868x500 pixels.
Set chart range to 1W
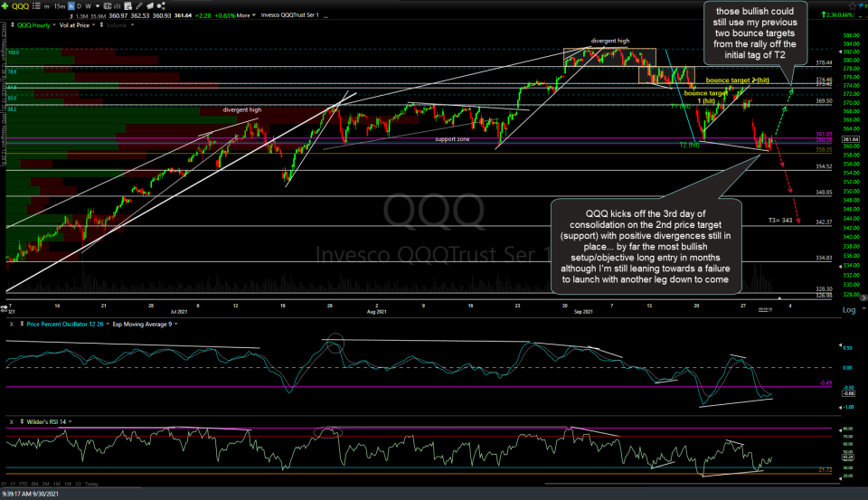pyautogui.click(x=68, y=484)
